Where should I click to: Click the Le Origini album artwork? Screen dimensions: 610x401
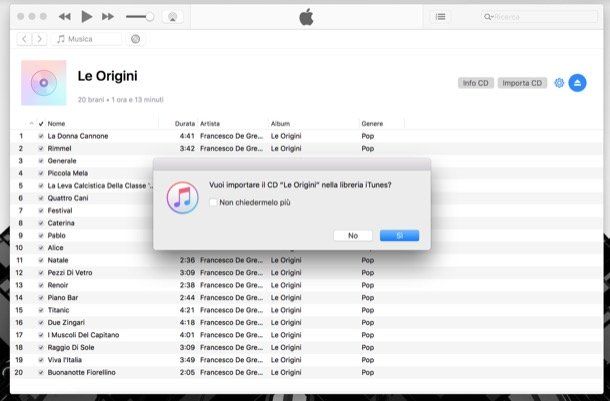pyautogui.click(x=44, y=82)
